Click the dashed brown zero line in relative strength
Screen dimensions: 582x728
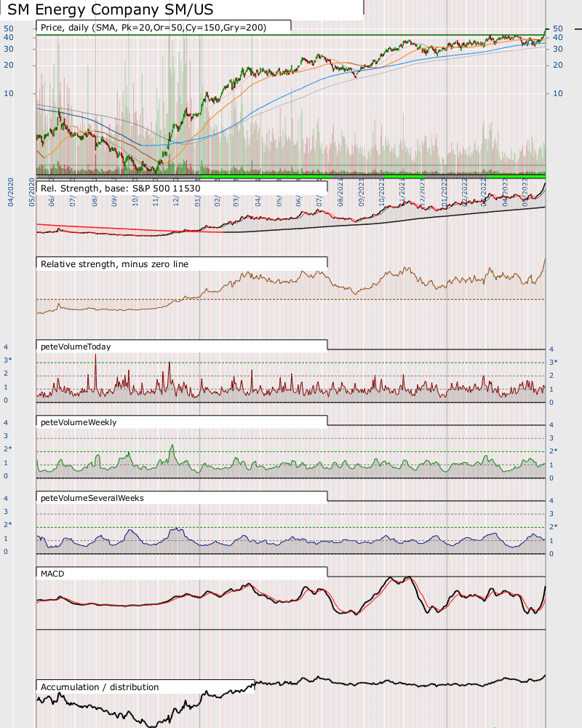(290, 299)
